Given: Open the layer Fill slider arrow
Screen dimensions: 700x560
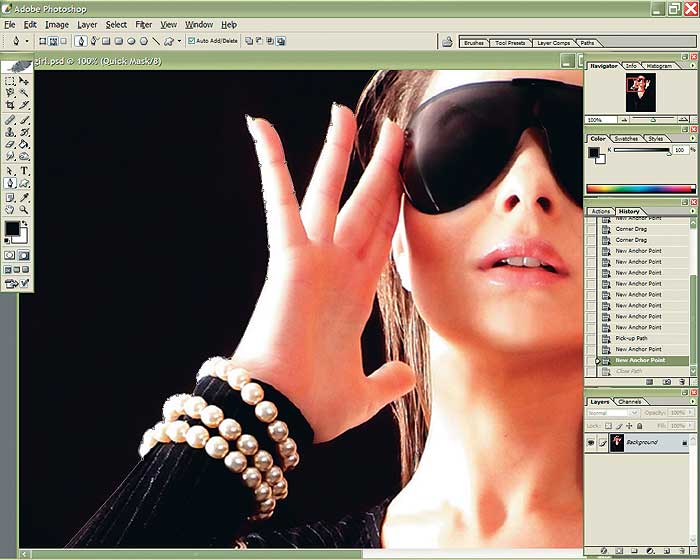Looking at the screenshot, I should point(691,426).
